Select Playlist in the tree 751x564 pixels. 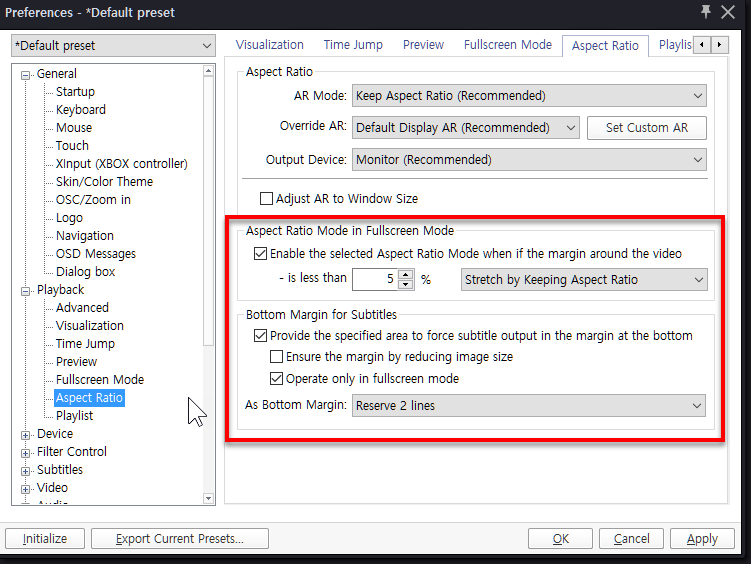pyautogui.click(x=74, y=416)
